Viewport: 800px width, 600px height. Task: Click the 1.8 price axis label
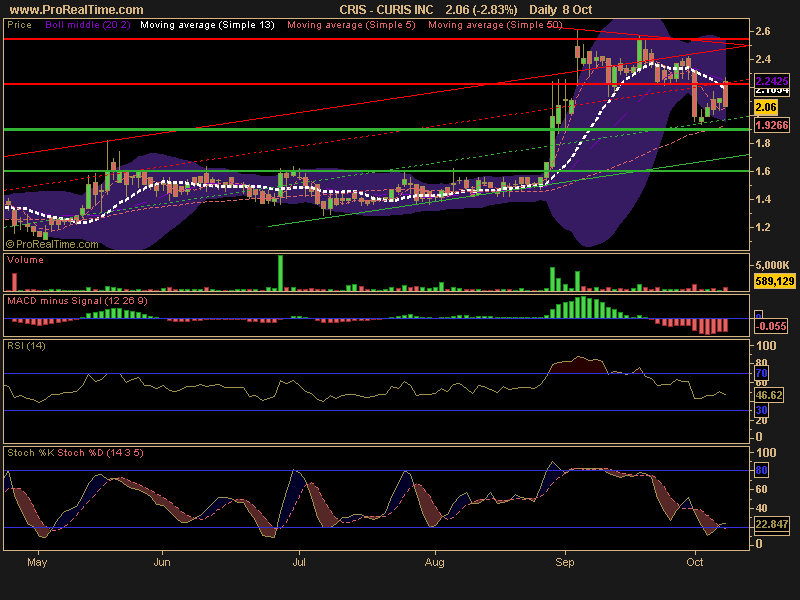point(763,143)
